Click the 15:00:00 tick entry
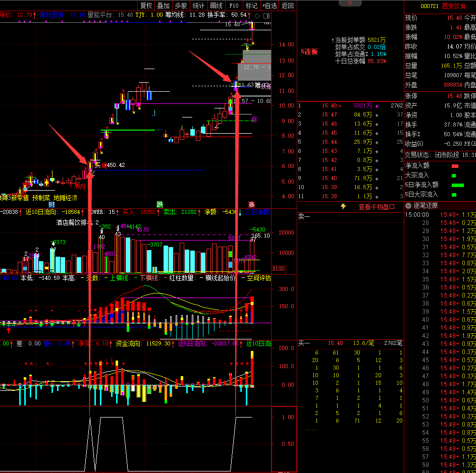The width and height of the screenshot is (476, 473). 417,215
